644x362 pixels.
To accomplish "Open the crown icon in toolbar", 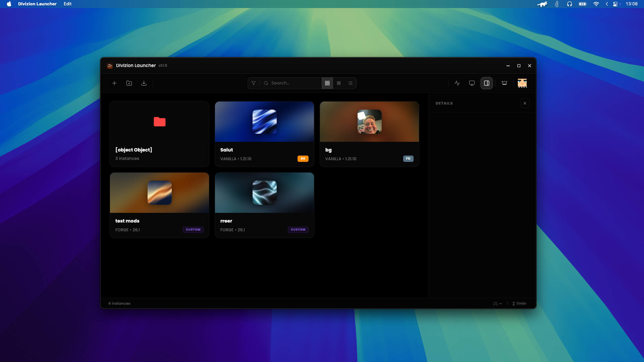I will click(504, 83).
